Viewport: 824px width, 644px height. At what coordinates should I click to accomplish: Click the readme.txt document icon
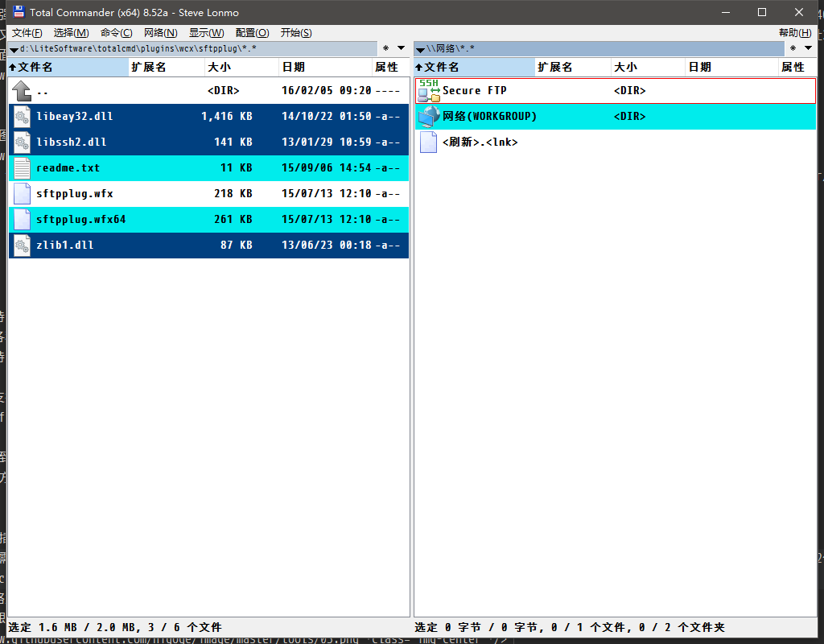pos(22,167)
